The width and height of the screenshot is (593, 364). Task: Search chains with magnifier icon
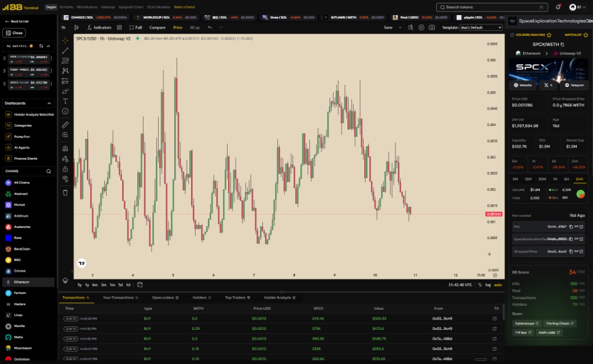[x=49, y=171]
